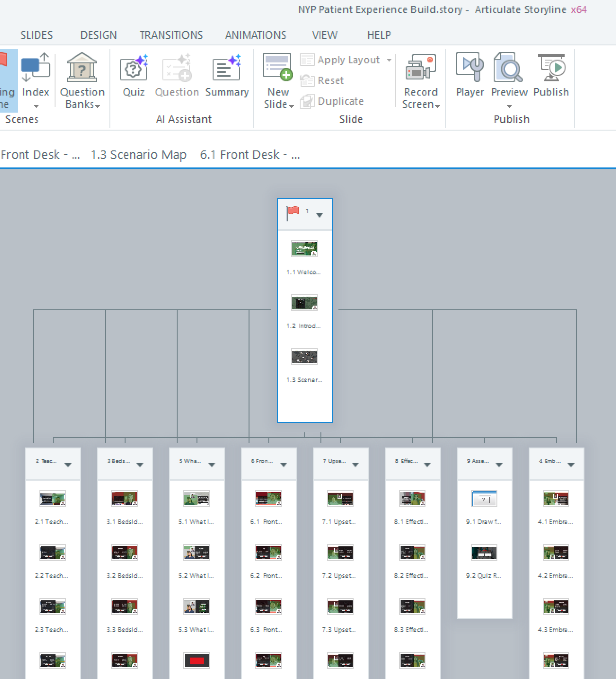
Task: Select the 1.1 Welcome slide thumbnail
Action: pyautogui.click(x=304, y=249)
